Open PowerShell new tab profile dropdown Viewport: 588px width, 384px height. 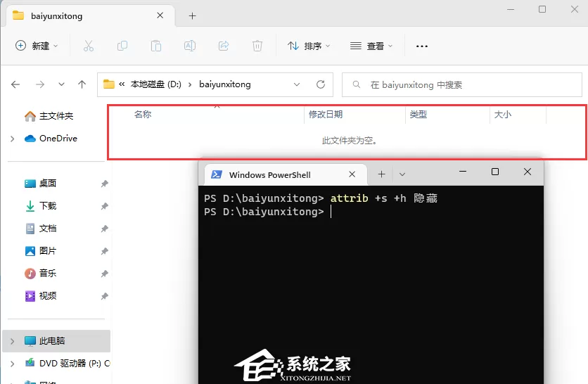tap(402, 174)
